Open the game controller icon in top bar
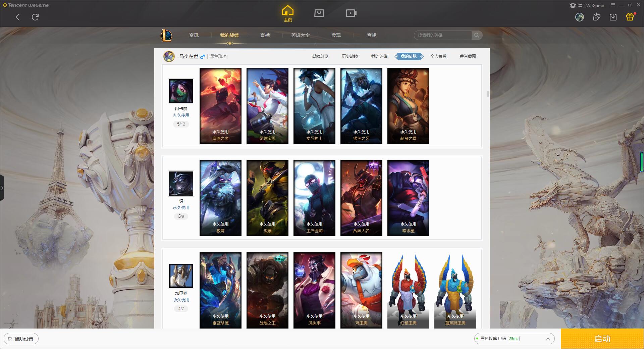Viewport: 644px width, 349px height. coord(596,17)
